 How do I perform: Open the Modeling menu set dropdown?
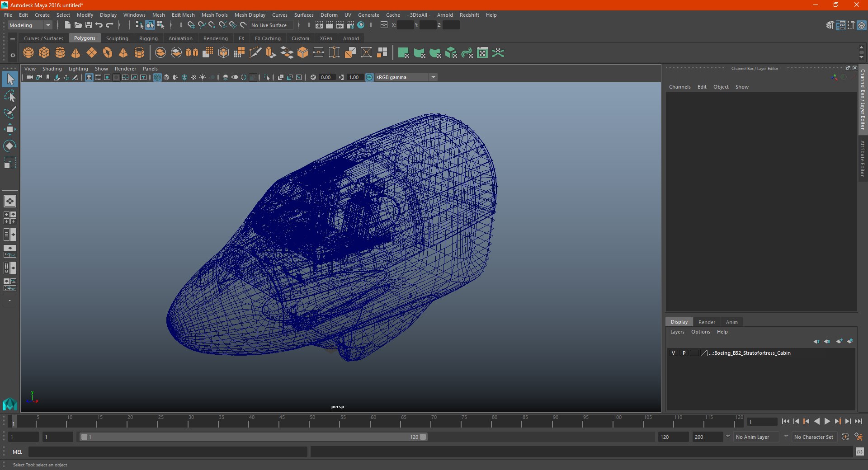click(x=30, y=25)
